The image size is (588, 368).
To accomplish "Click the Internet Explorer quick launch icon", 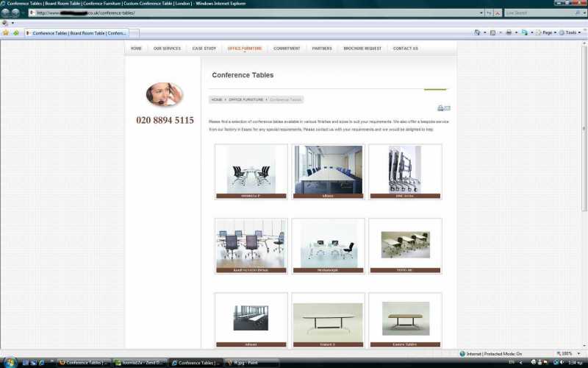I will [41, 363].
